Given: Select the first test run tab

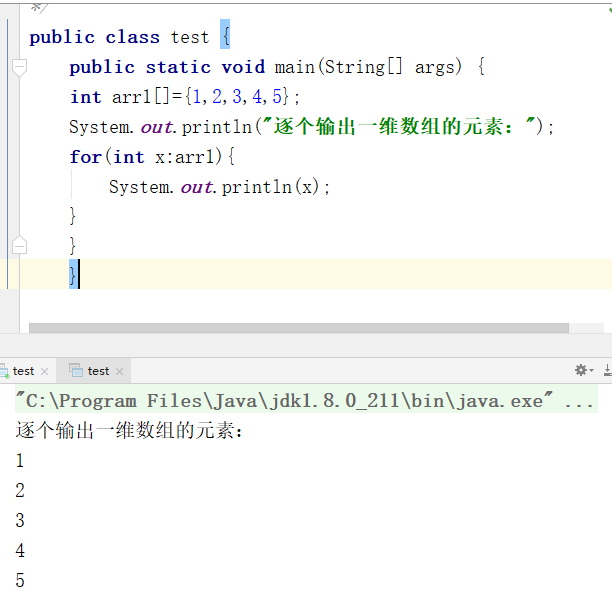Looking at the screenshot, I should 23,371.
